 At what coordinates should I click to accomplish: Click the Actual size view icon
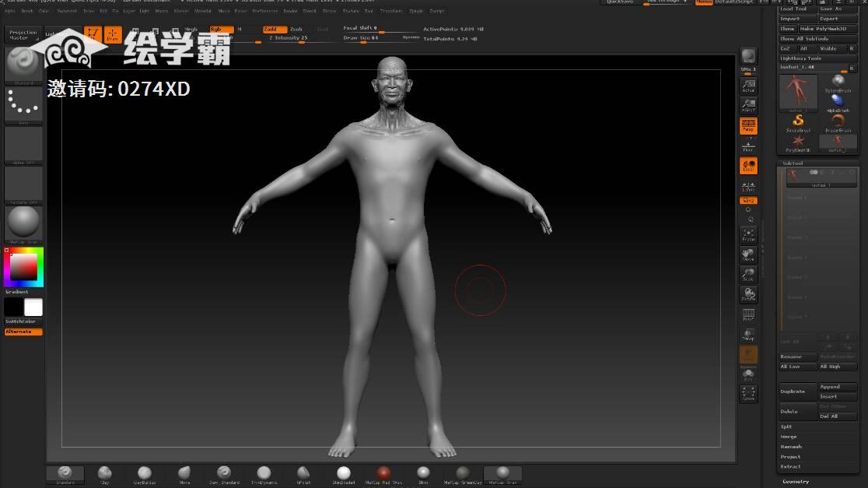(748, 86)
